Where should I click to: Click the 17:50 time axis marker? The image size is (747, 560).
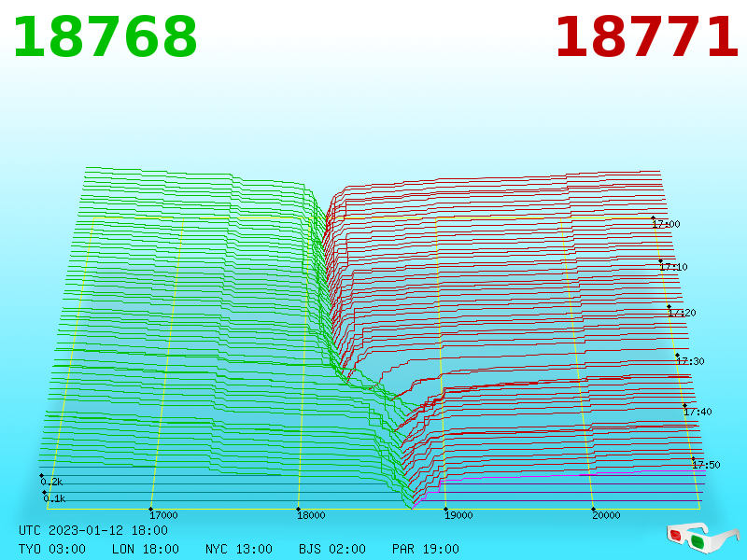[706, 464]
